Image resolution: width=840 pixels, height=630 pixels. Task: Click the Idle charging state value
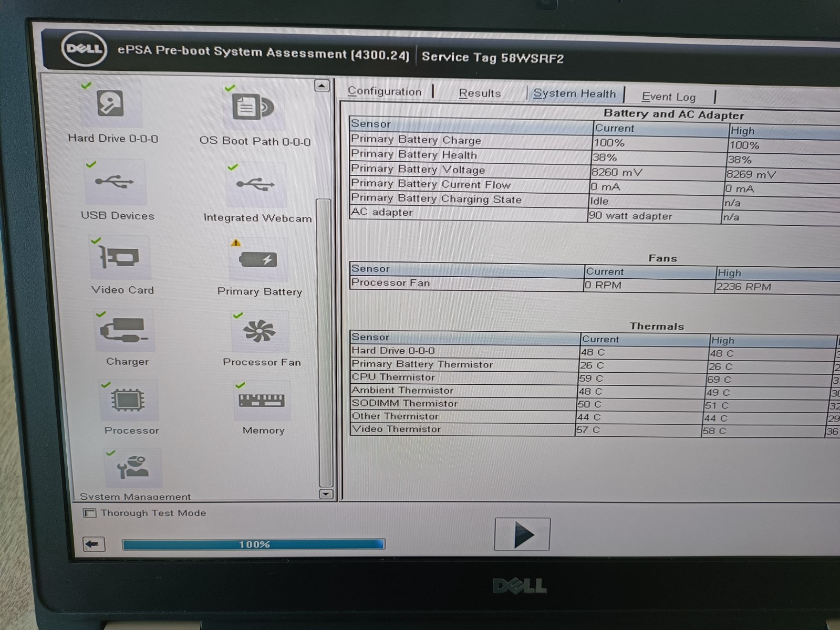[599, 201]
